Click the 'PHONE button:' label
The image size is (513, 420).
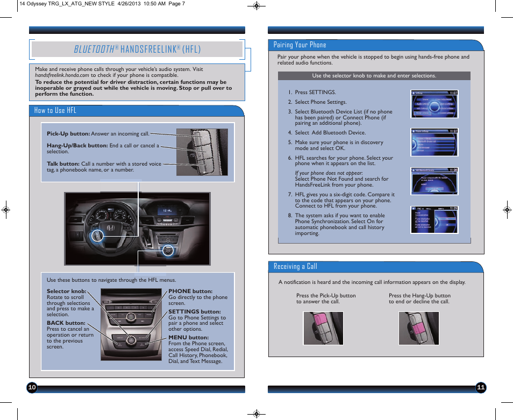point(190,291)
